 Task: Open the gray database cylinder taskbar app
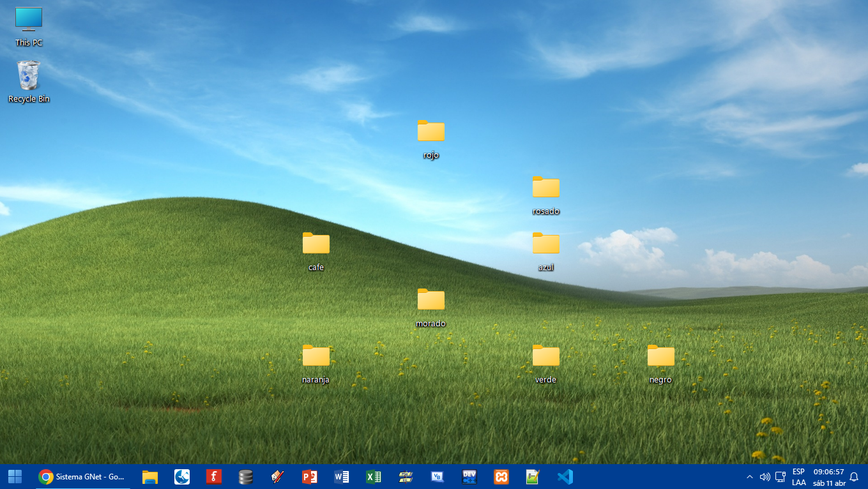tap(246, 476)
